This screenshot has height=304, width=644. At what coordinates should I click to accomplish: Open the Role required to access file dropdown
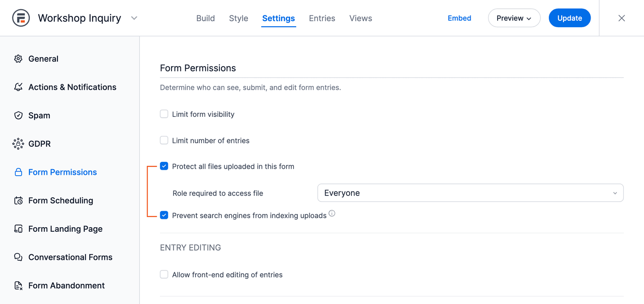pos(470,193)
